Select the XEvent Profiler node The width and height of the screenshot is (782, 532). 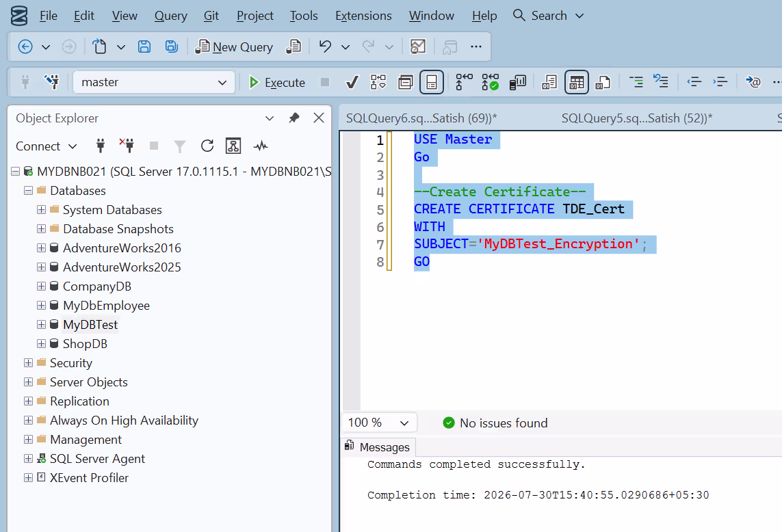89,478
